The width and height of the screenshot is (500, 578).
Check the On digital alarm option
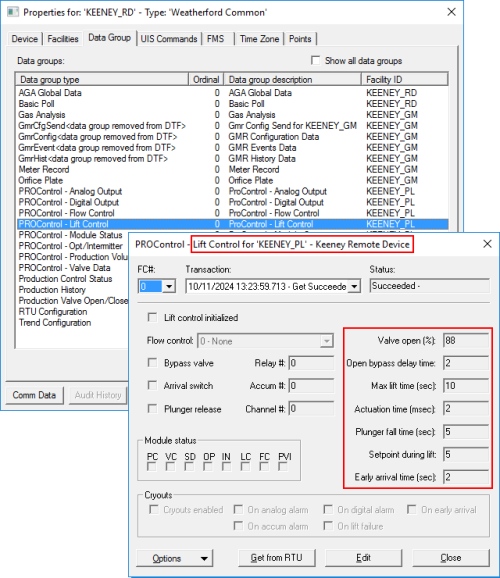pyautogui.click(x=328, y=509)
